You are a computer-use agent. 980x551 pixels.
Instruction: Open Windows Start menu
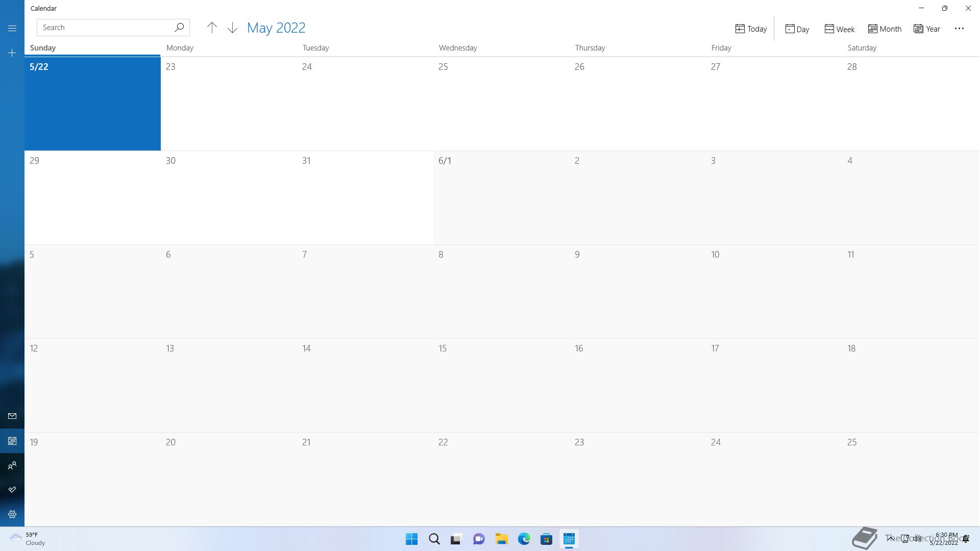[411, 539]
